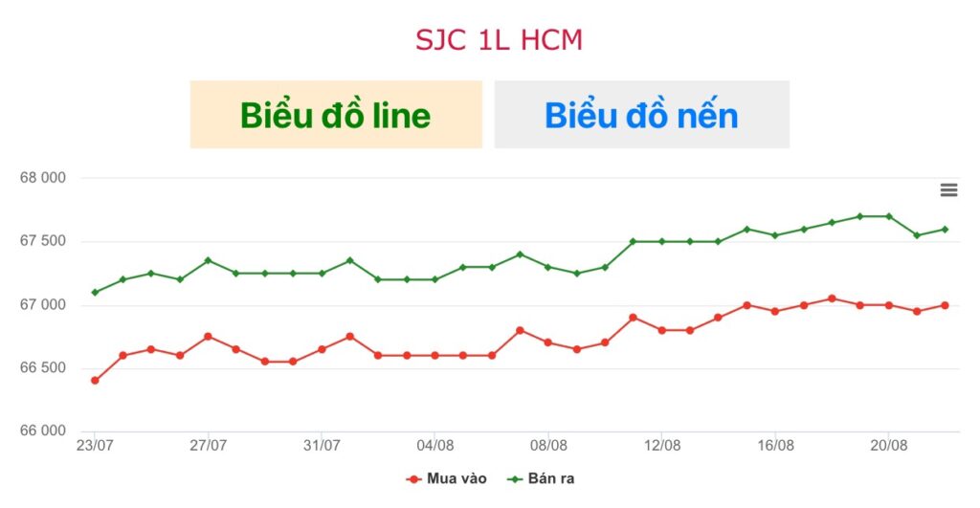Click the green Bán ra legend marker
This screenshot has width=980, height=508.
(x=514, y=479)
